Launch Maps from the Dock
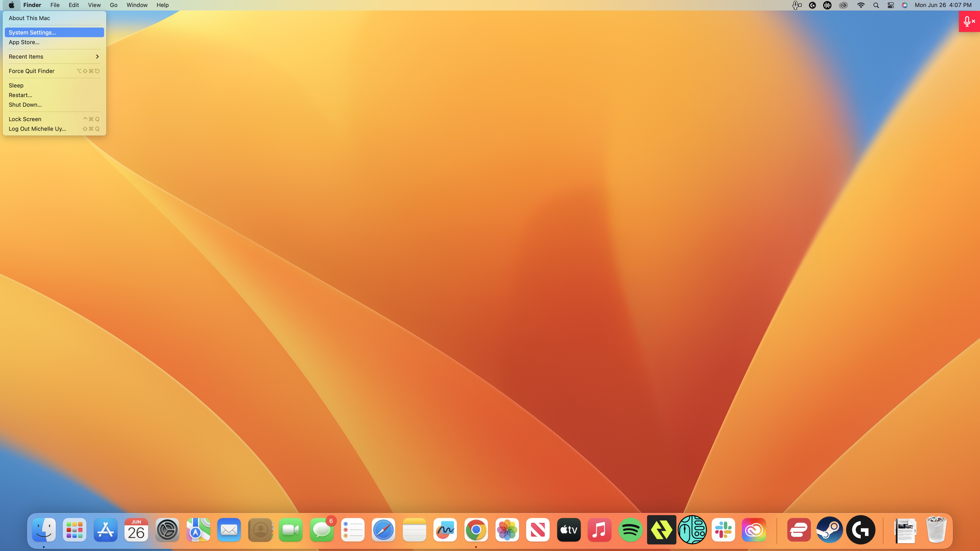The height and width of the screenshot is (551, 980). pos(198,530)
